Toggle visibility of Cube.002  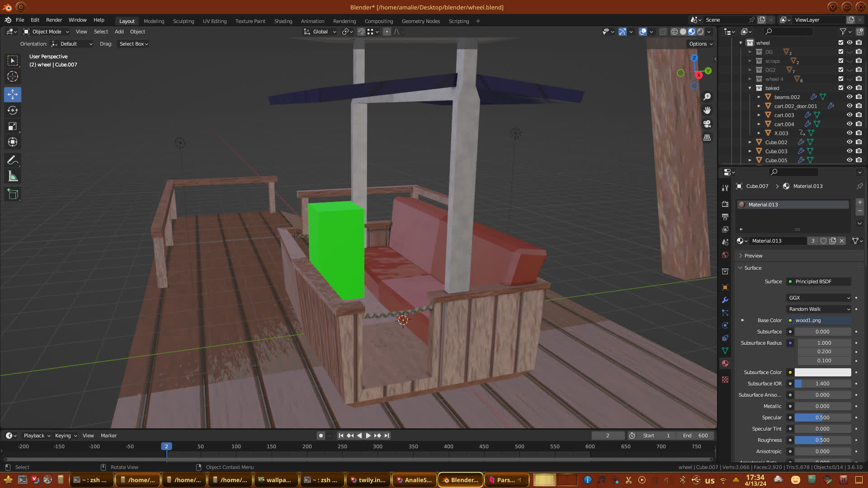(x=849, y=142)
